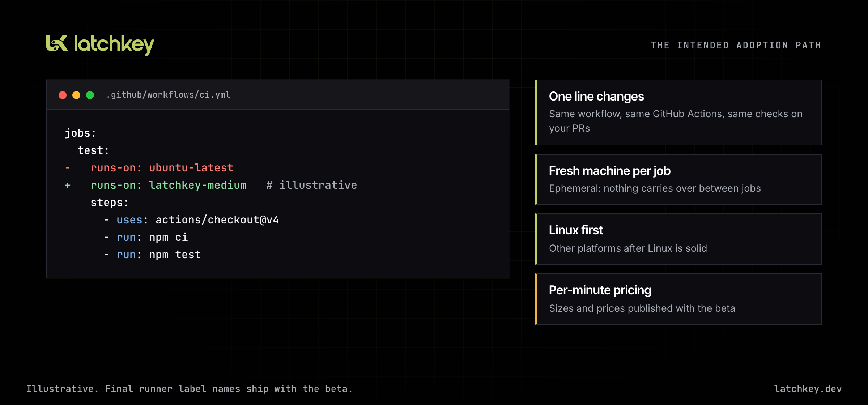The height and width of the screenshot is (405, 868).
Task: Click the 'steps:' code line
Action: tap(110, 202)
